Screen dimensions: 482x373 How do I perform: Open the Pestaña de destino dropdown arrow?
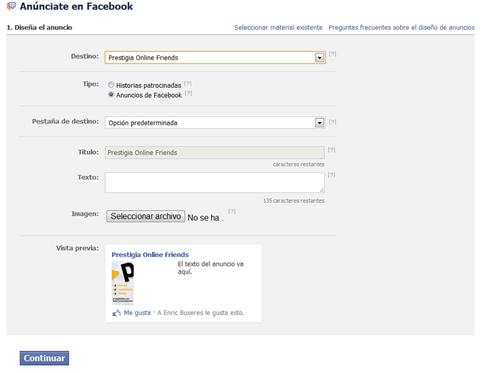(x=320, y=123)
